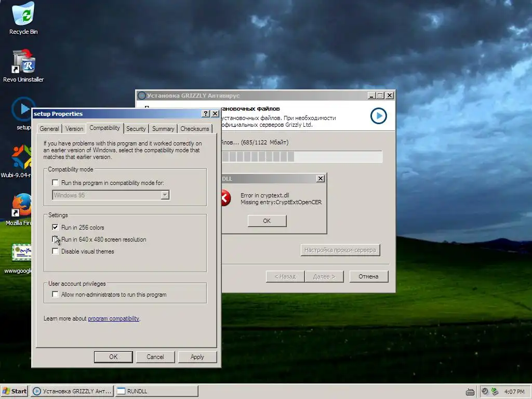
Task: Select the wwwgoogle desktop icon
Action: (x=18, y=258)
